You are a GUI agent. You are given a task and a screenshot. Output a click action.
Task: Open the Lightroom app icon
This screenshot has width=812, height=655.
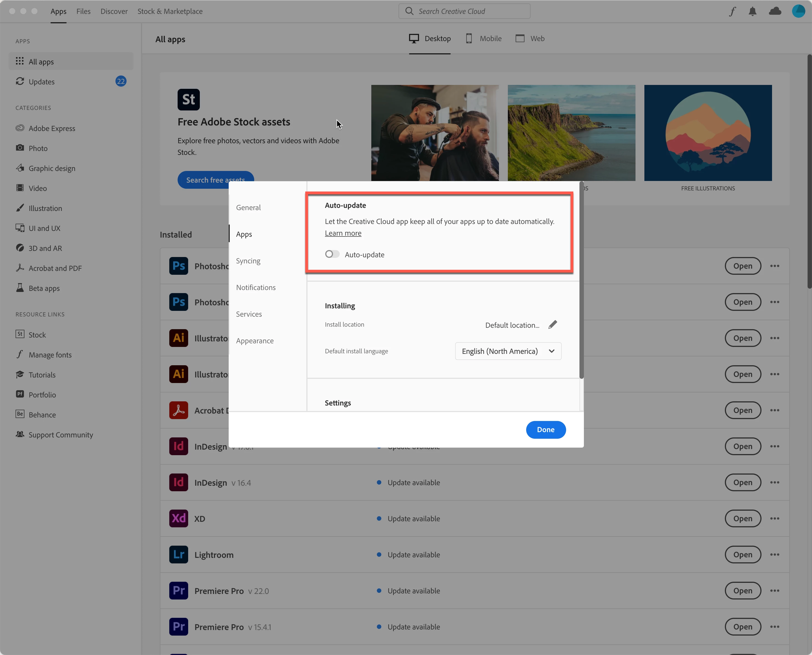pos(178,555)
